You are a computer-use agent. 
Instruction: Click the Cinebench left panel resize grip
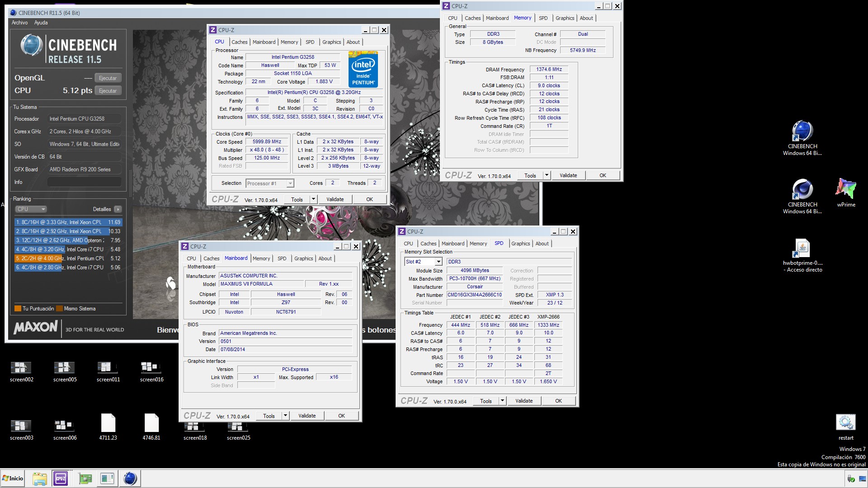130,183
